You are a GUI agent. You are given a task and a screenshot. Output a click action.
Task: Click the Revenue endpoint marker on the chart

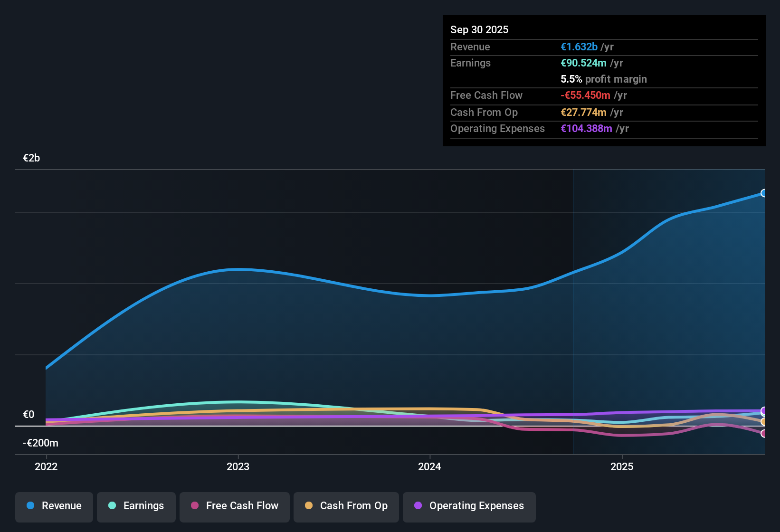(x=763, y=193)
